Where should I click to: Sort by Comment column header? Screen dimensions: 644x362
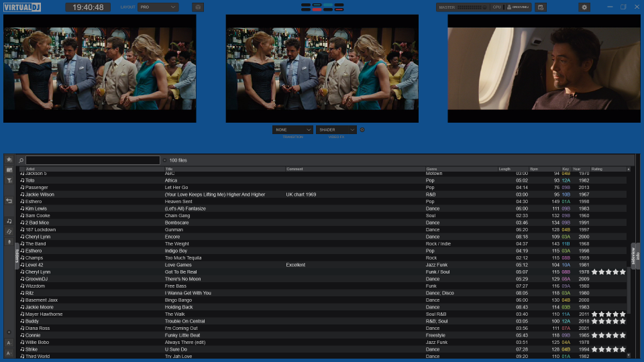355,169
